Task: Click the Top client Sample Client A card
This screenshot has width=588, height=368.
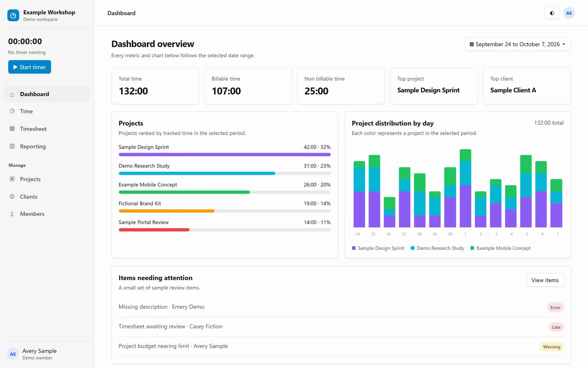Action: 527,86
